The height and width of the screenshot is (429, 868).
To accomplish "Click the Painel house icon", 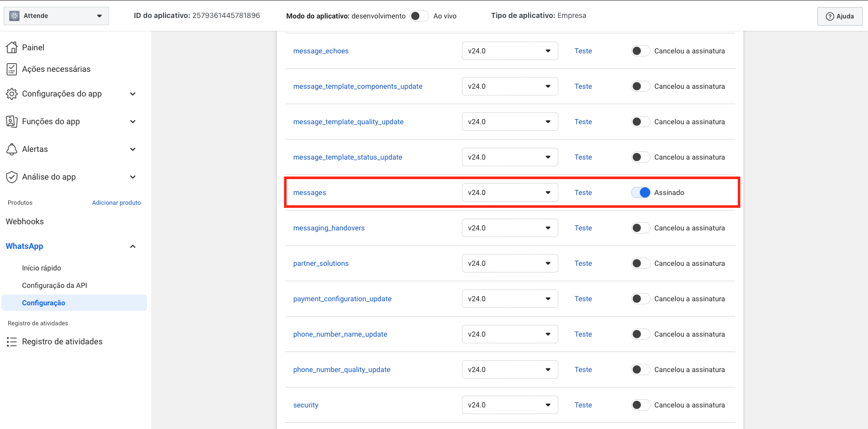I will click(x=12, y=47).
